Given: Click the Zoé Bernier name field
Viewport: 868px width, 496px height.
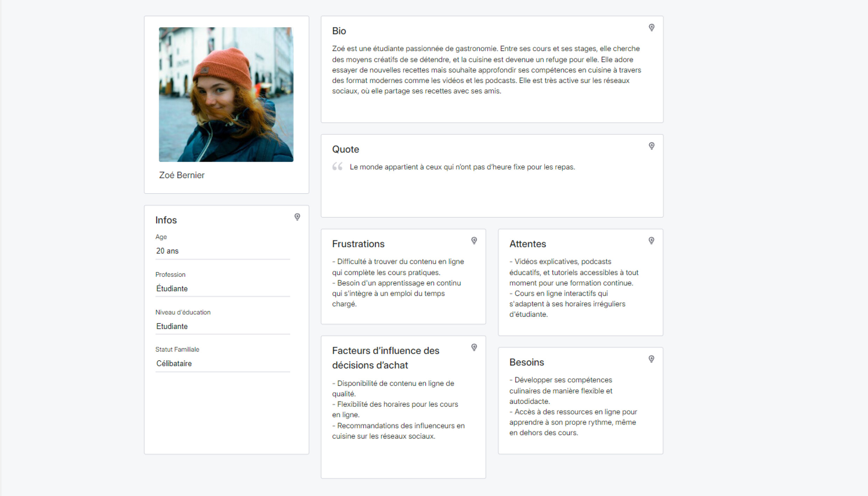Looking at the screenshot, I should (x=182, y=175).
